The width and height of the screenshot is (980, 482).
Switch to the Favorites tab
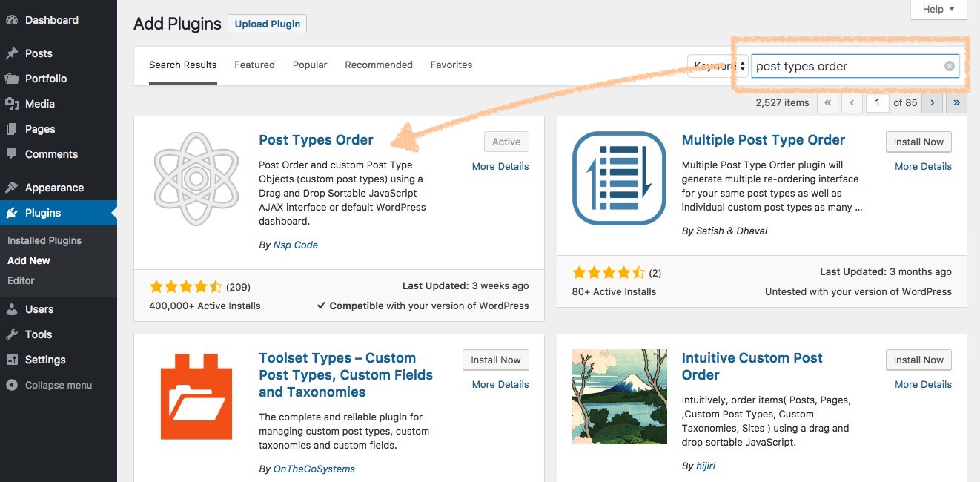point(451,65)
